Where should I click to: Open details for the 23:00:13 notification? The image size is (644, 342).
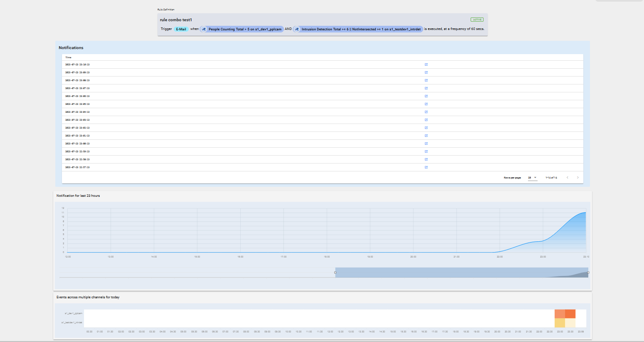[426, 144]
